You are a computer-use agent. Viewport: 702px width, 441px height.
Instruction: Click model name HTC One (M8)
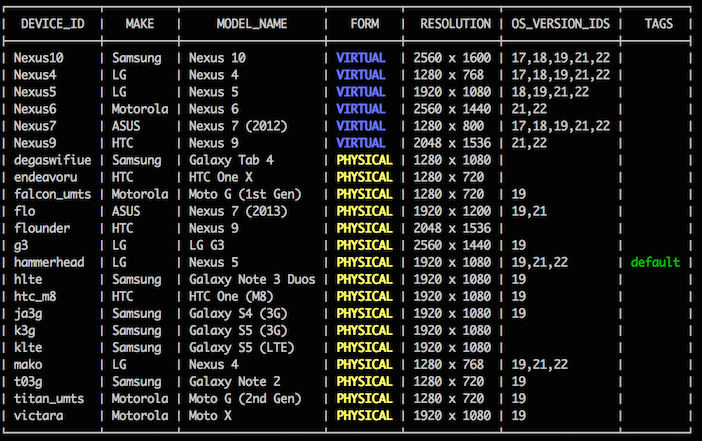[231, 296]
